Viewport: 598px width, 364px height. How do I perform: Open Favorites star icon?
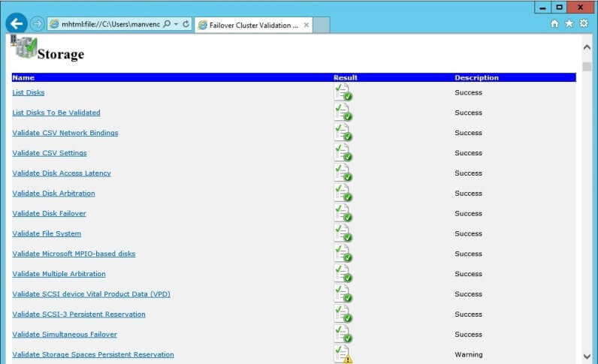(569, 24)
